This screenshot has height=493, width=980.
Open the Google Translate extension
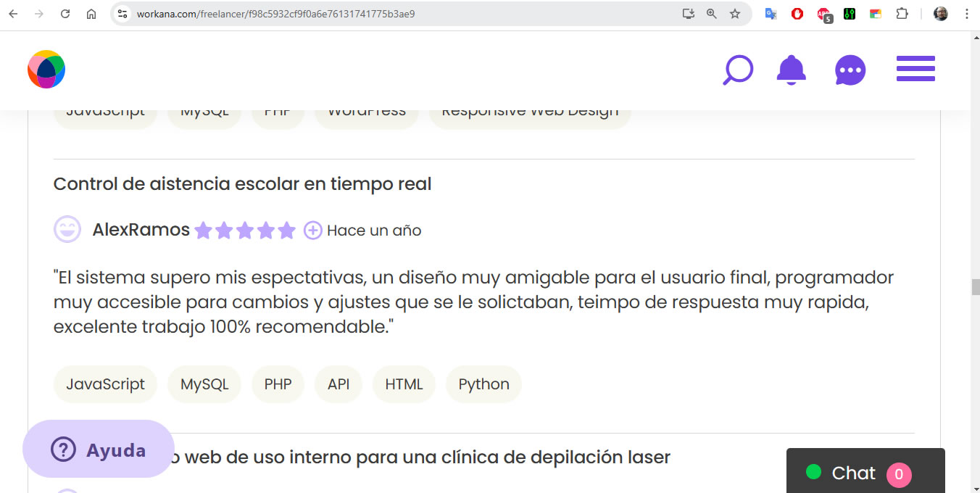(x=771, y=14)
